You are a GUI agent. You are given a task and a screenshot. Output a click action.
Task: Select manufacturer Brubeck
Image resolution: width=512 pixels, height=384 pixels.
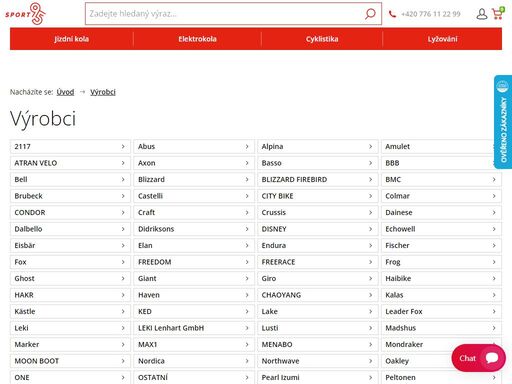(70, 196)
